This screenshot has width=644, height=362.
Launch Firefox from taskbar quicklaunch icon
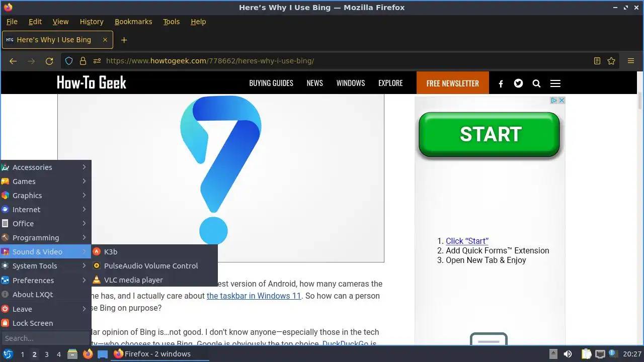coord(88,354)
